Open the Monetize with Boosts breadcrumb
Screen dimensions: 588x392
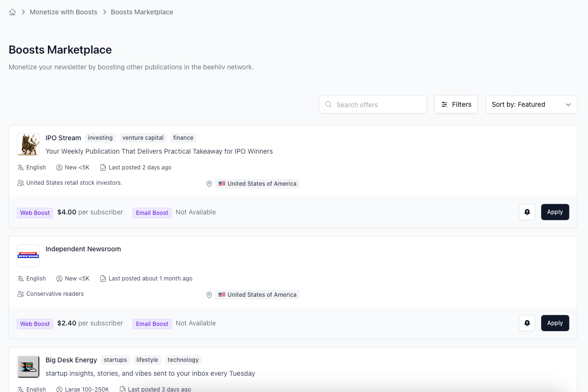click(x=63, y=12)
